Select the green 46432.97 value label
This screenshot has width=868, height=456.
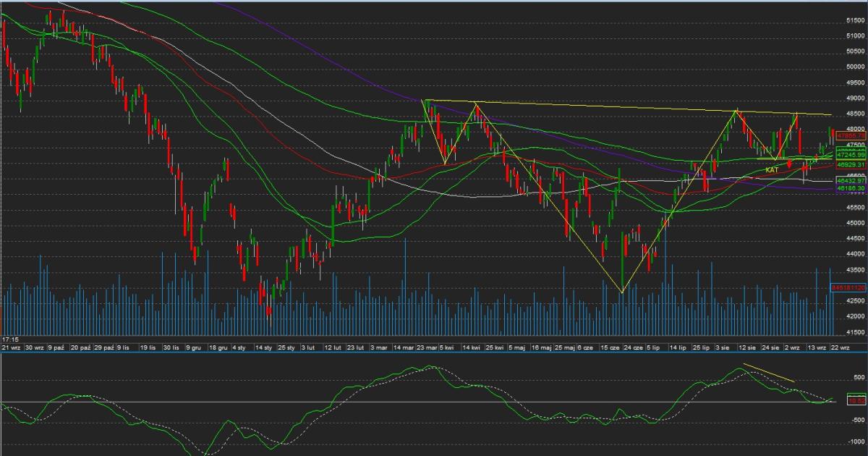coord(851,180)
